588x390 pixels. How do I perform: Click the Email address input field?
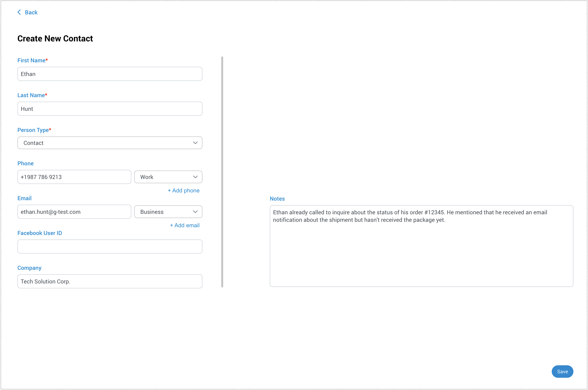[x=74, y=211]
